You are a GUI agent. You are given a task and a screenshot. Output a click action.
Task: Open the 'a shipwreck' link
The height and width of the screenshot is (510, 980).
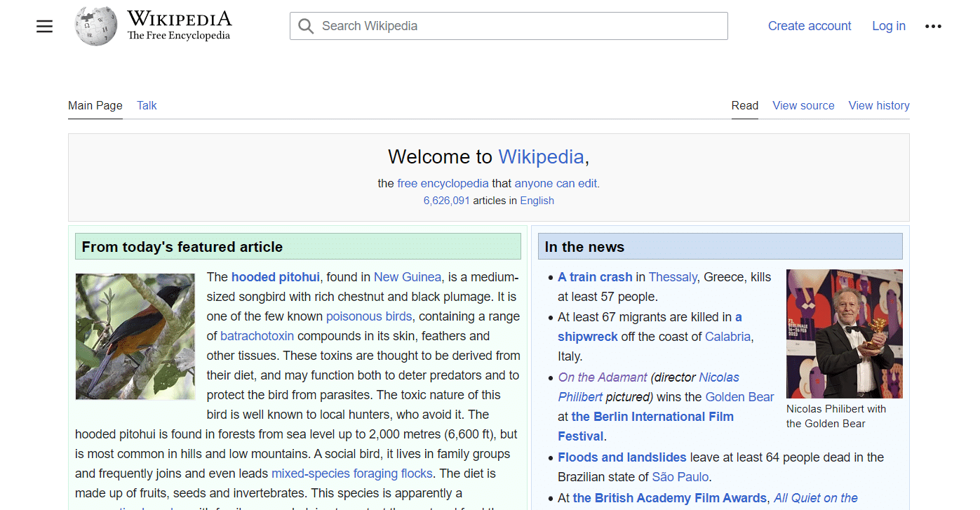coord(650,327)
